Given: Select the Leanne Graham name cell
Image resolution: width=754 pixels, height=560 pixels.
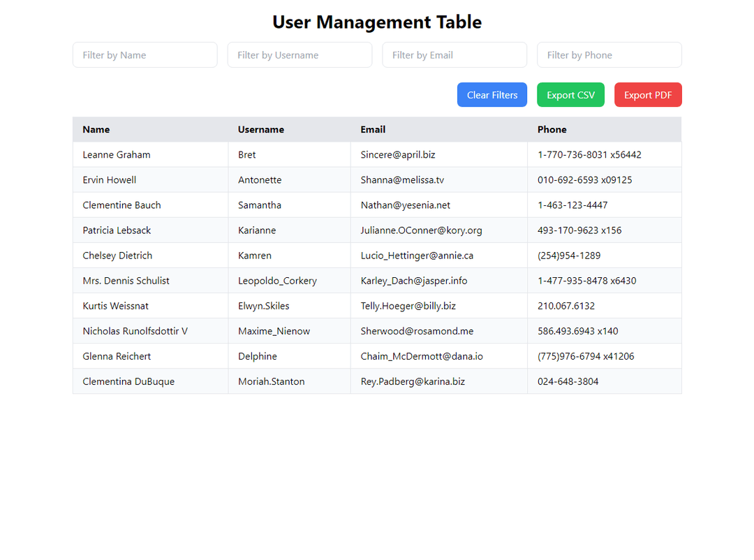Looking at the screenshot, I should tap(117, 155).
